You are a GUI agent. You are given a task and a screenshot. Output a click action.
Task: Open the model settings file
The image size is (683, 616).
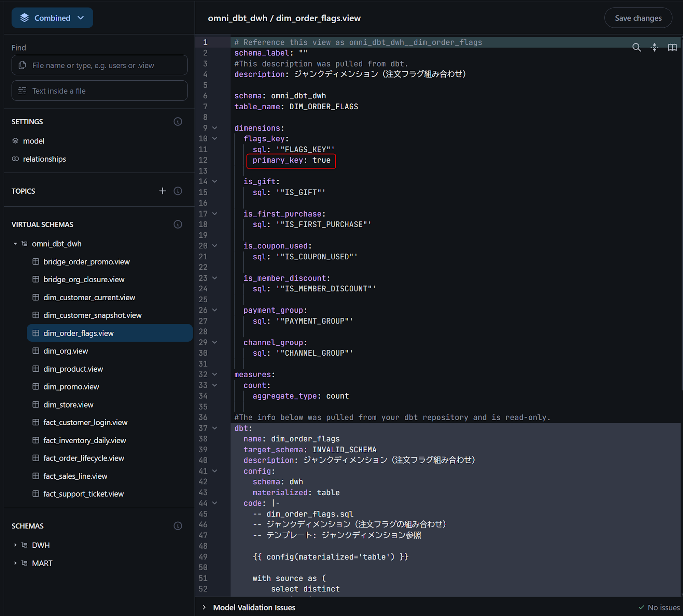click(33, 141)
